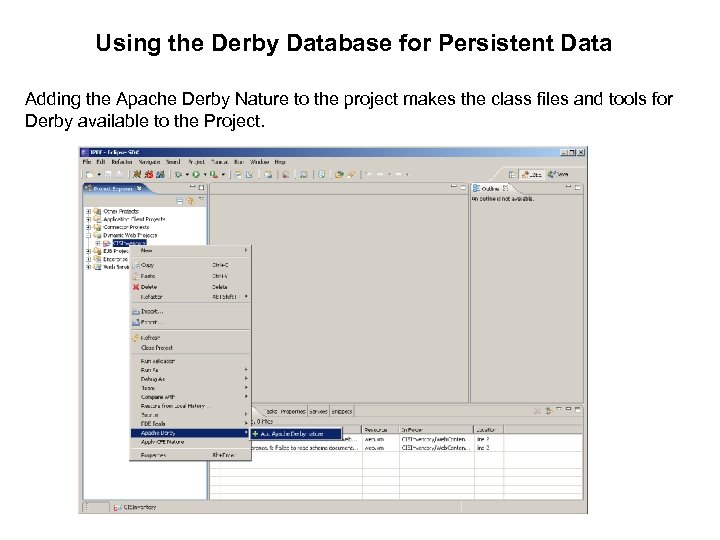Image resolution: width=720 pixels, height=540 pixels.
Task: Open the Navigate menu
Action: click(x=149, y=162)
